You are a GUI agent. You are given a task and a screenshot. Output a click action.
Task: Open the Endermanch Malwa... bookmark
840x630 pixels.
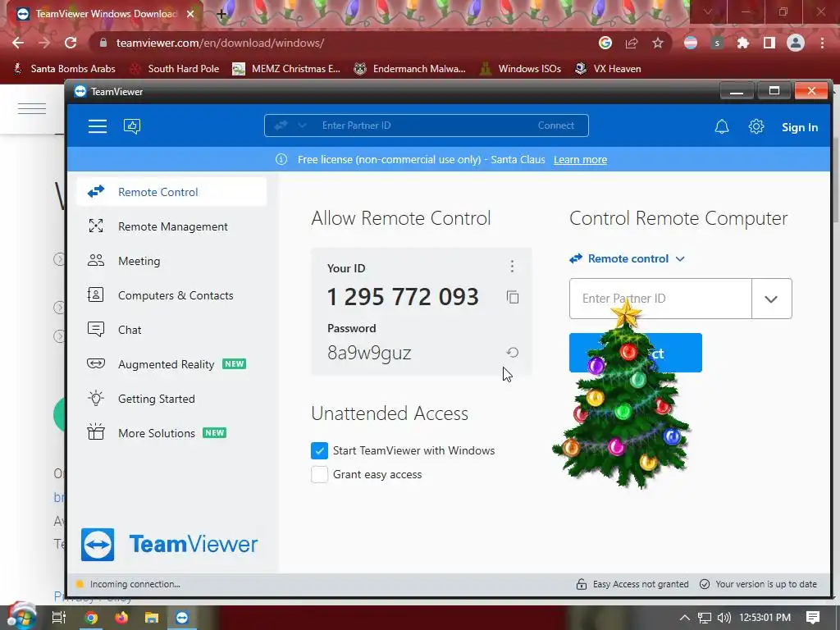point(410,69)
